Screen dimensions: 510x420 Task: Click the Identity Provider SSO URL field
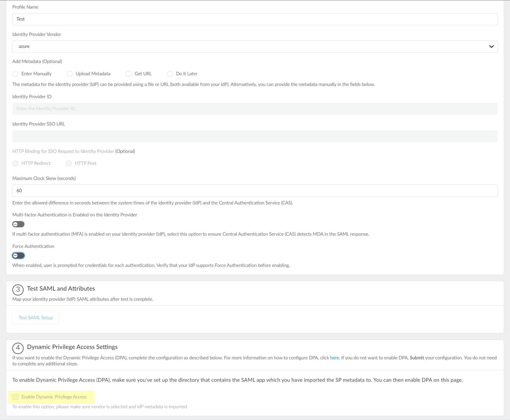click(254, 136)
